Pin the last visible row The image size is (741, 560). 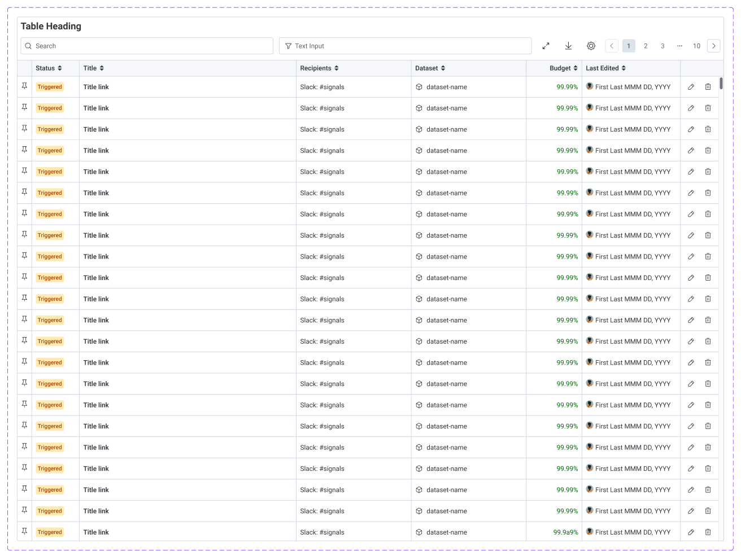(24, 531)
